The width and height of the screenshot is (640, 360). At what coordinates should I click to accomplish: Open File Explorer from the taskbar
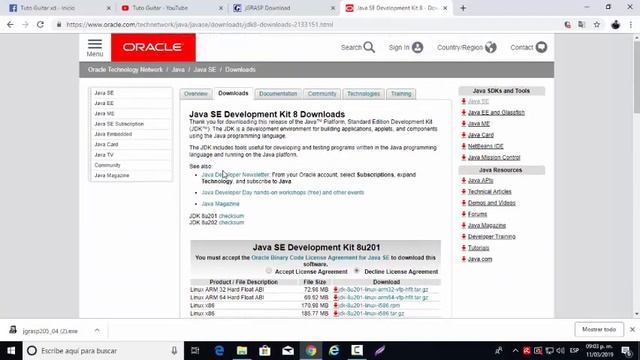[x=242, y=351]
